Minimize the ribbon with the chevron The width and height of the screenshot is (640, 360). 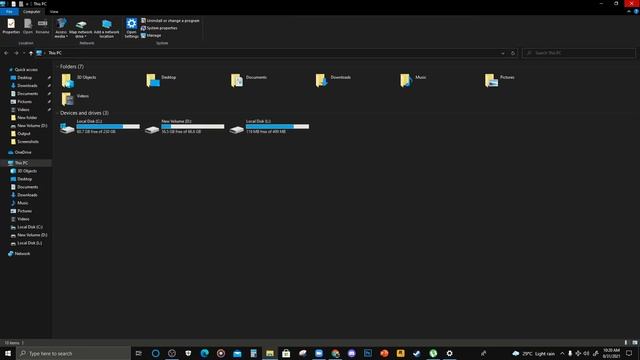(629, 12)
